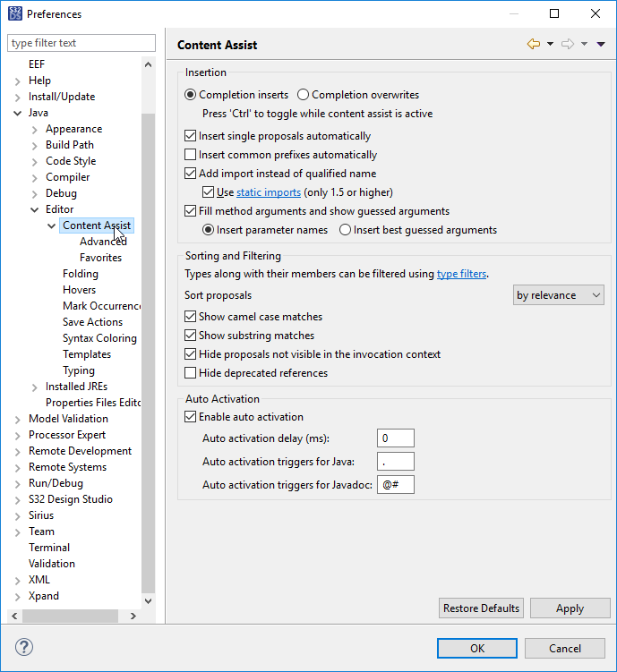The width and height of the screenshot is (617, 672).
Task: Collapse the Java tree node
Action: [18, 113]
